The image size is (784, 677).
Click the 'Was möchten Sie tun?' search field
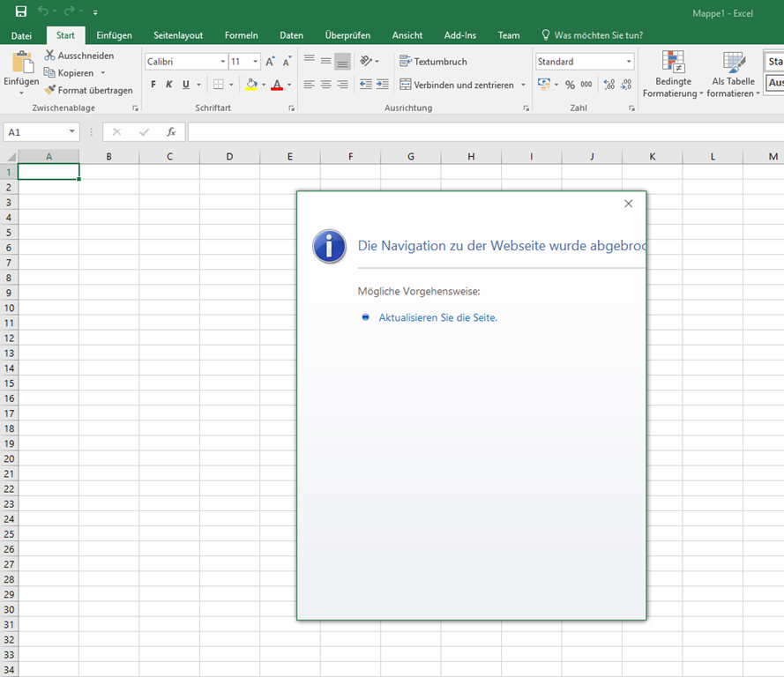(x=598, y=35)
